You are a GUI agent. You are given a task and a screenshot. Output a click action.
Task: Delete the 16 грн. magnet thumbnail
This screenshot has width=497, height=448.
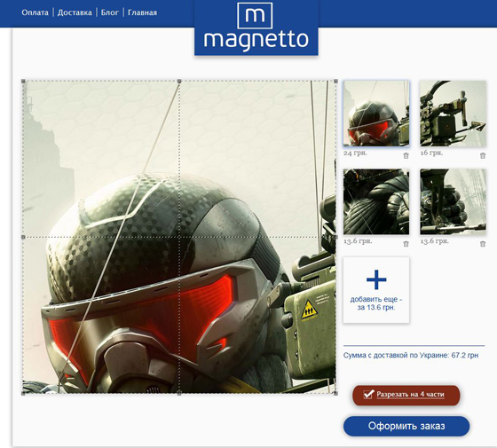[x=483, y=155]
